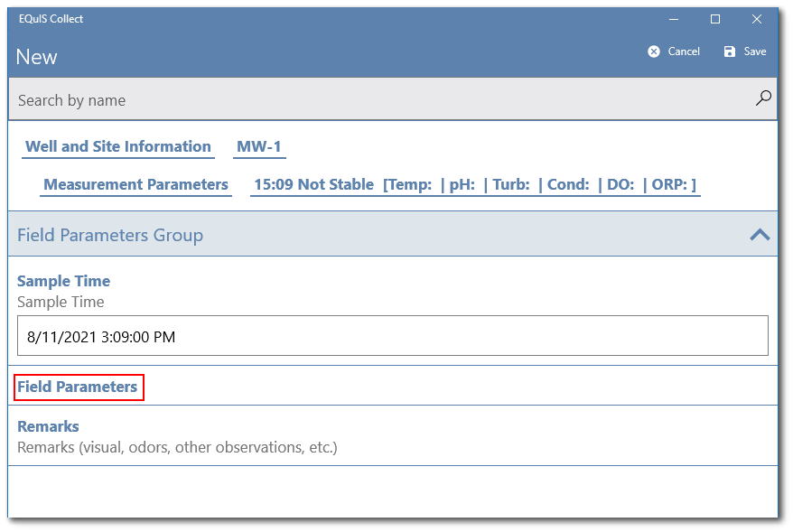
Task: Click into the Remarks observations field
Action: click(x=177, y=447)
